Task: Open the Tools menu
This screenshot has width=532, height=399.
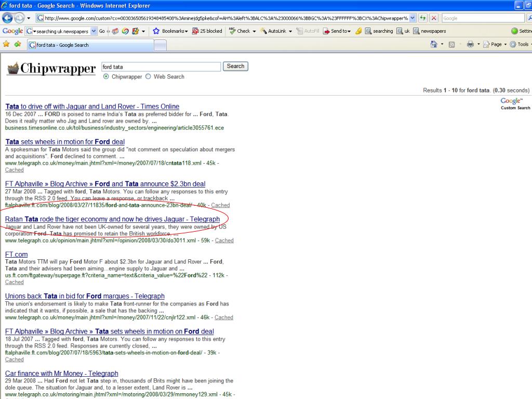Action: click(x=520, y=44)
